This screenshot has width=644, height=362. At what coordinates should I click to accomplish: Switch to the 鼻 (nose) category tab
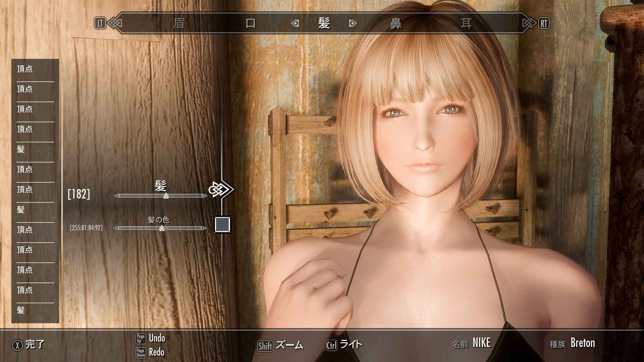point(396,23)
